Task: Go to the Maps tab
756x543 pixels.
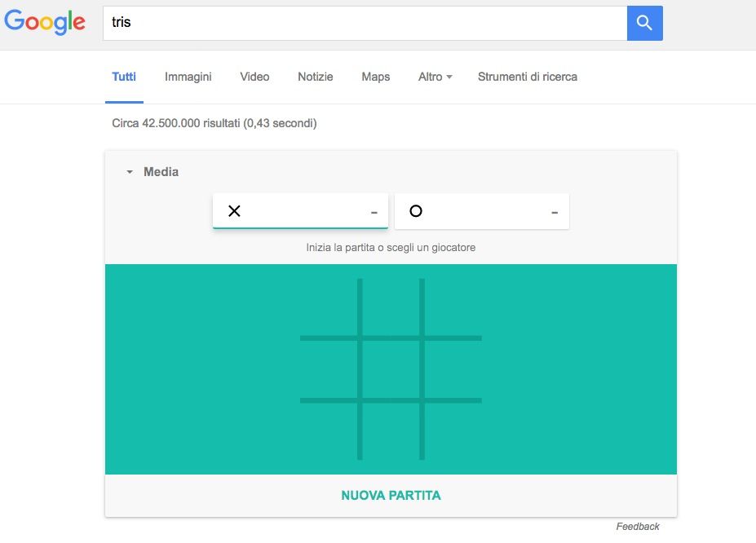Action: [375, 77]
